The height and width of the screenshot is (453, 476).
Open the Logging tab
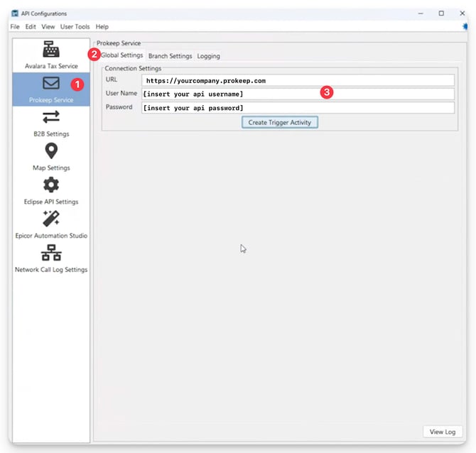click(208, 56)
